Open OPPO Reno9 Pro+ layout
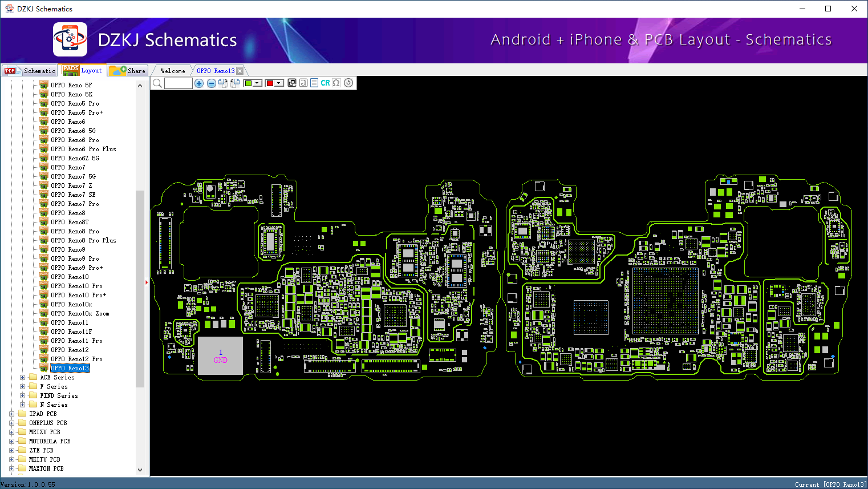 (76, 268)
